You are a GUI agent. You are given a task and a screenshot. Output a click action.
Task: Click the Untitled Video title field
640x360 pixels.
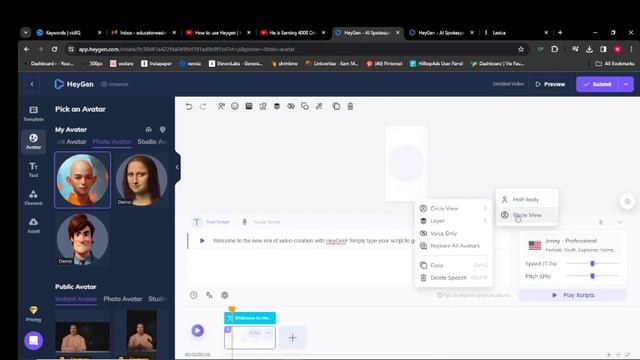[508, 84]
